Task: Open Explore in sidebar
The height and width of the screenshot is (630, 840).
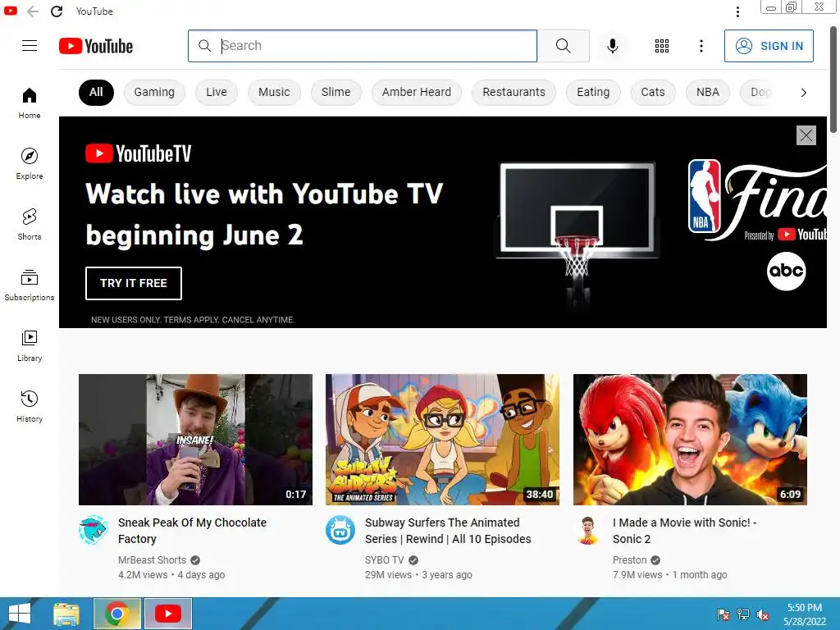Action: (30, 163)
